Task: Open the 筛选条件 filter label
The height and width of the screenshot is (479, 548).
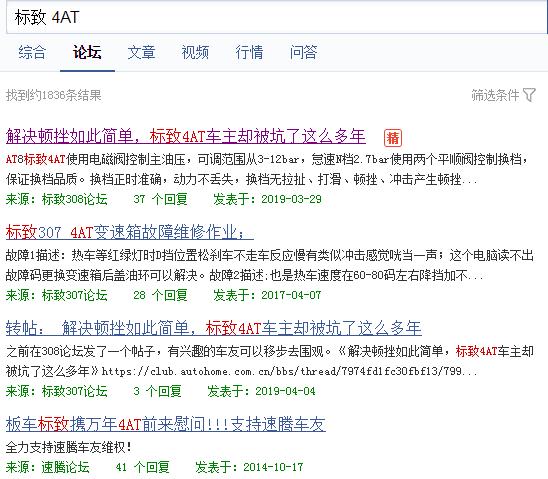Action: point(495,95)
